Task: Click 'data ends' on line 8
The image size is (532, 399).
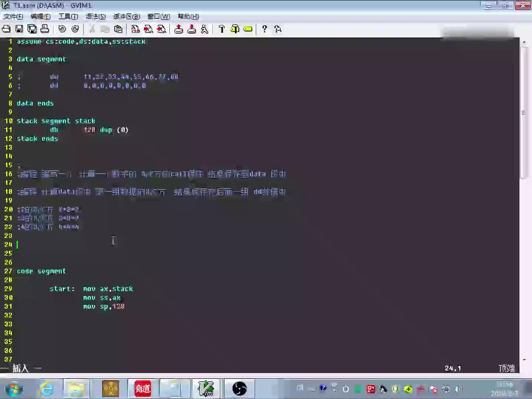Action: (35, 103)
